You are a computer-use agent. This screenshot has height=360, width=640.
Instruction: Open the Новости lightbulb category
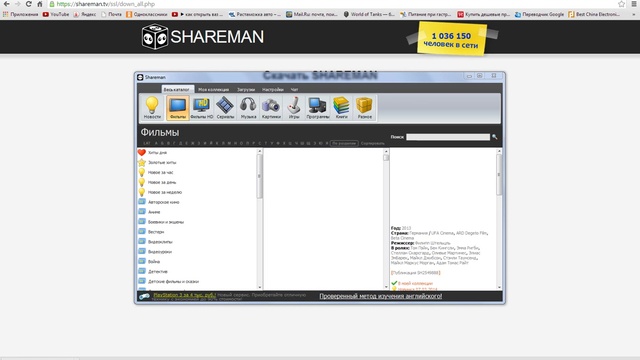[152, 108]
